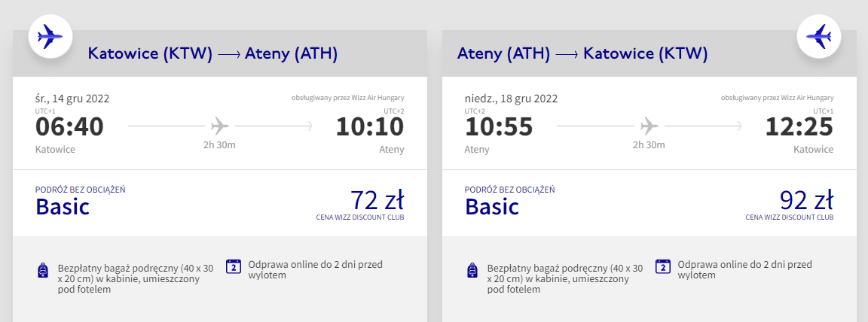Click the 10:55 departure time from Ateny

pos(499,127)
